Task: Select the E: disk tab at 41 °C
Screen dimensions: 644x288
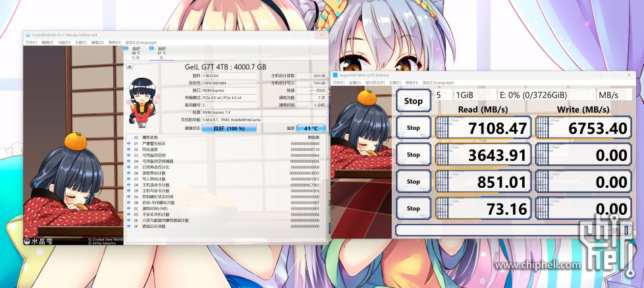Action: pyautogui.click(x=161, y=53)
